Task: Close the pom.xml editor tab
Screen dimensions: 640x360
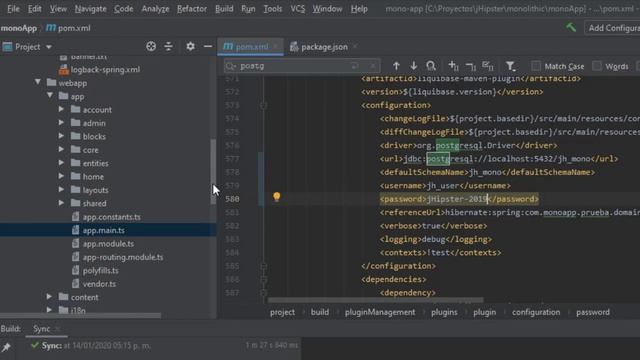Action: pyautogui.click(x=276, y=47)
